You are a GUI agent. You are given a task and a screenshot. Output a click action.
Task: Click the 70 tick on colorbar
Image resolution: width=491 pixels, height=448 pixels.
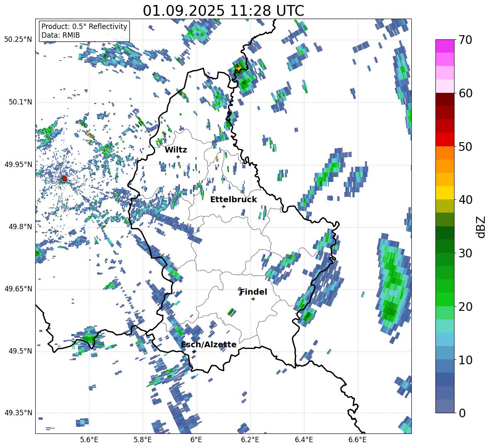(x=465, y=40)
